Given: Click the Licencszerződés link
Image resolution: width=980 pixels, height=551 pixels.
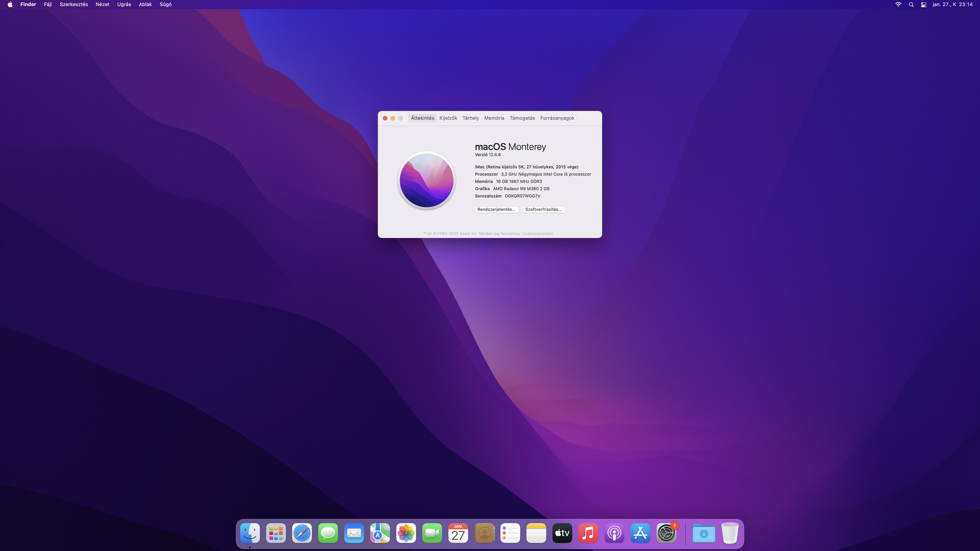Looking at the screenshot, I should [537, 234].
